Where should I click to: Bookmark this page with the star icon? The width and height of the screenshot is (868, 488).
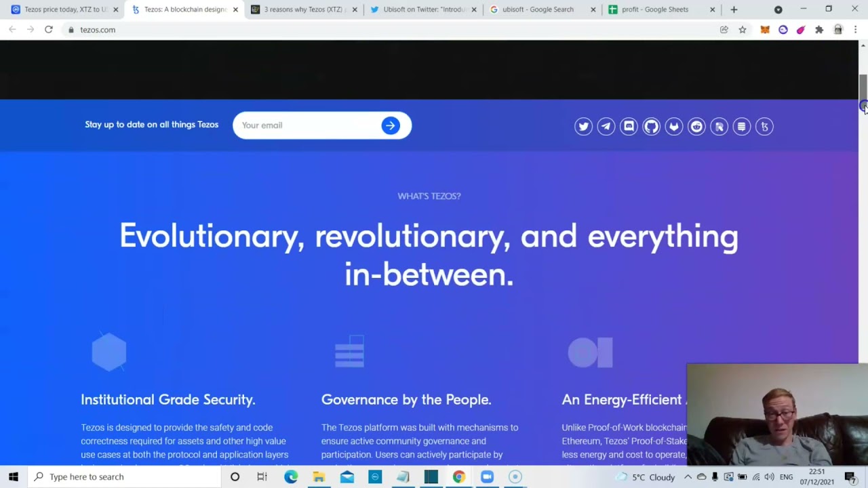click(x=743, y=30)
